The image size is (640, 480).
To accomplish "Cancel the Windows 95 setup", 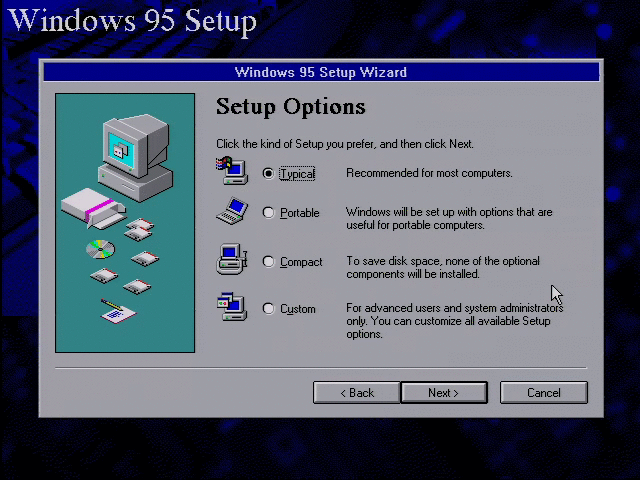I will (x=544, y=393).
